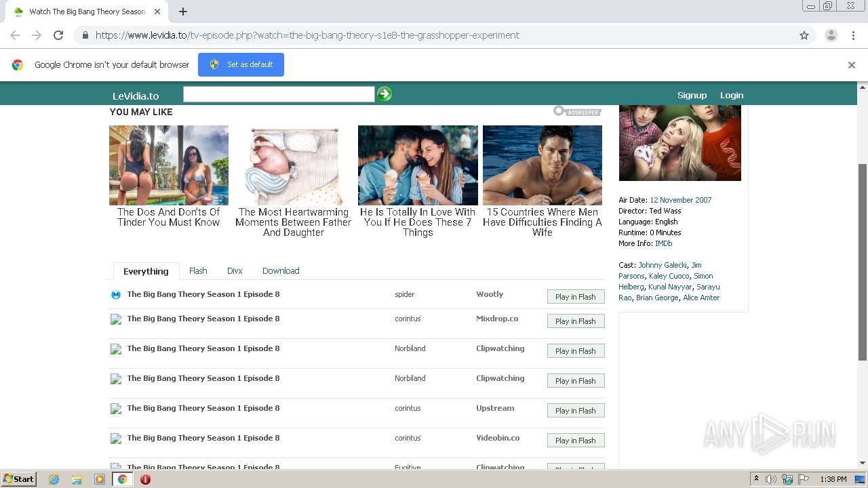Image resolution: width=868 pixels, height=488 pixels.
Task: Launch Internet Explorer from the taskbar
Action: click(x=54, y=479)
